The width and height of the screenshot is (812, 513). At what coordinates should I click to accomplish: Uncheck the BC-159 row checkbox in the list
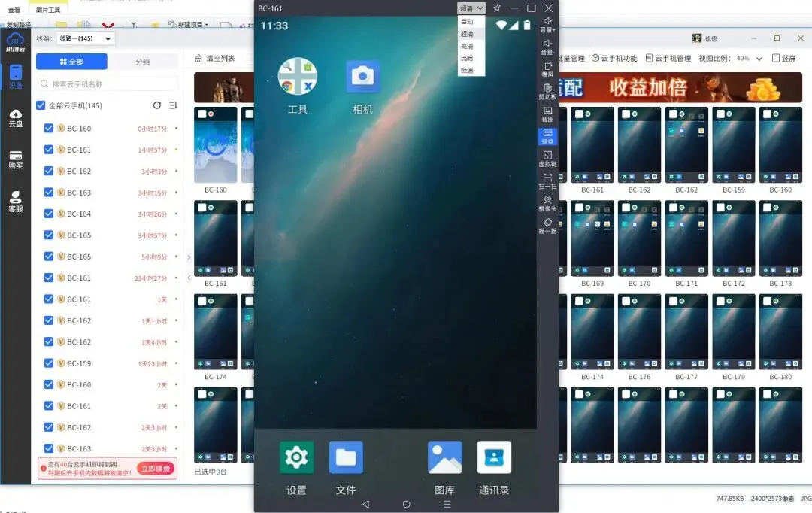click(x=49, y=363)
